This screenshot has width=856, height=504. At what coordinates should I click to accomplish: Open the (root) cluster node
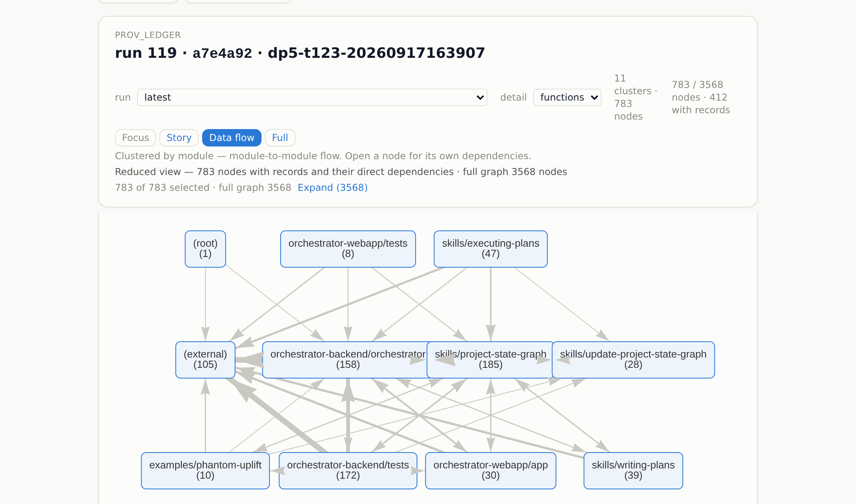(205, 249)
